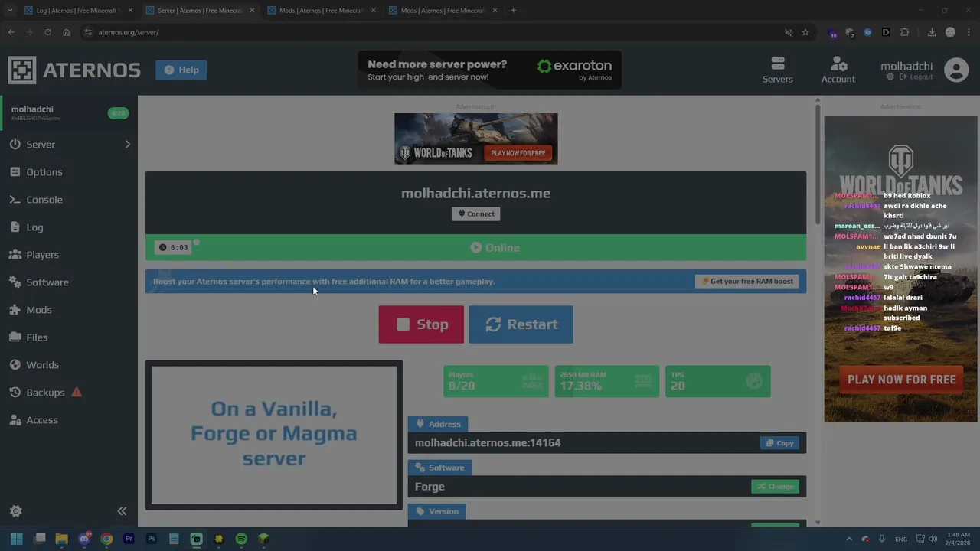Click the volume icon in system tray

933,539
